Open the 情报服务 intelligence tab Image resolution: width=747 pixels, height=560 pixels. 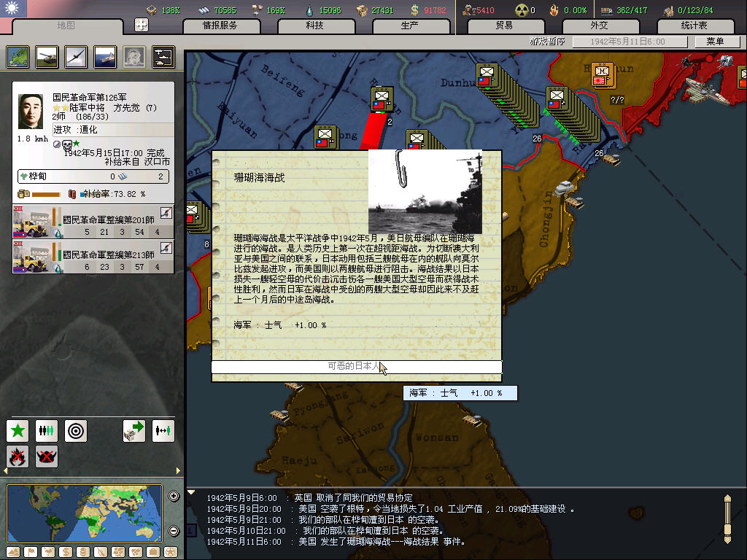tap(220, 26)
